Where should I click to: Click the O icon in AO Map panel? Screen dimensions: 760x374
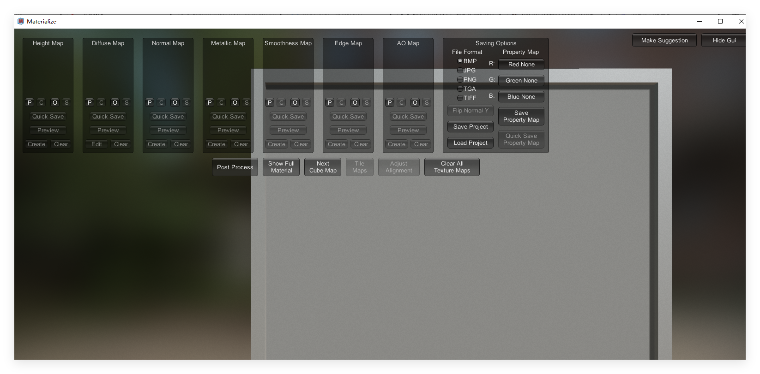coord(415,102)
